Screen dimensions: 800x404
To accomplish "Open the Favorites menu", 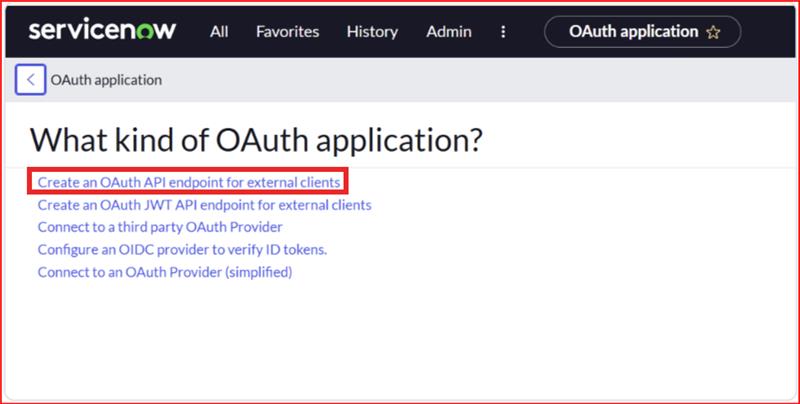I will click(286, 32).
